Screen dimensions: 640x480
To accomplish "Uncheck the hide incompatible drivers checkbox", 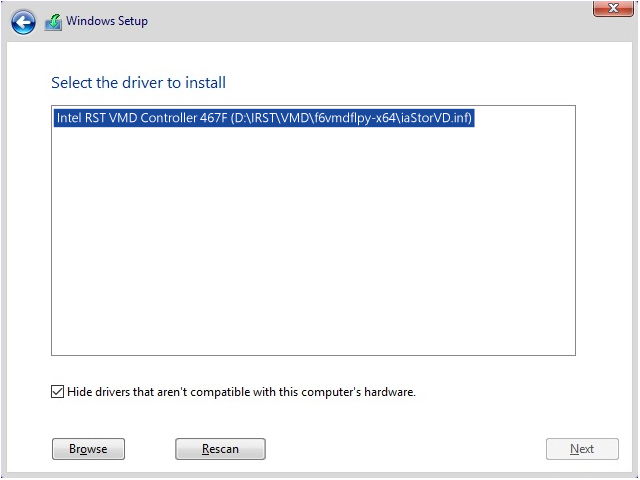I will (57, 392).
